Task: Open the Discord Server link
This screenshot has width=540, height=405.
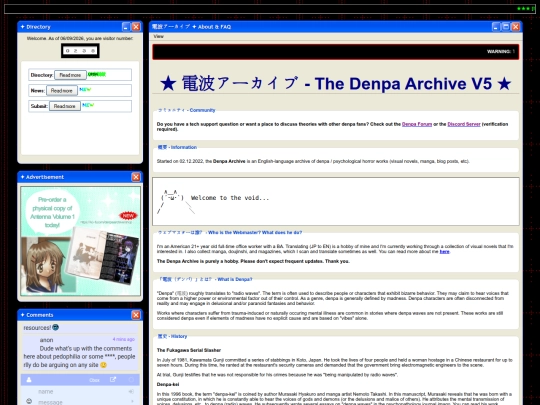Action: (464, 124)
